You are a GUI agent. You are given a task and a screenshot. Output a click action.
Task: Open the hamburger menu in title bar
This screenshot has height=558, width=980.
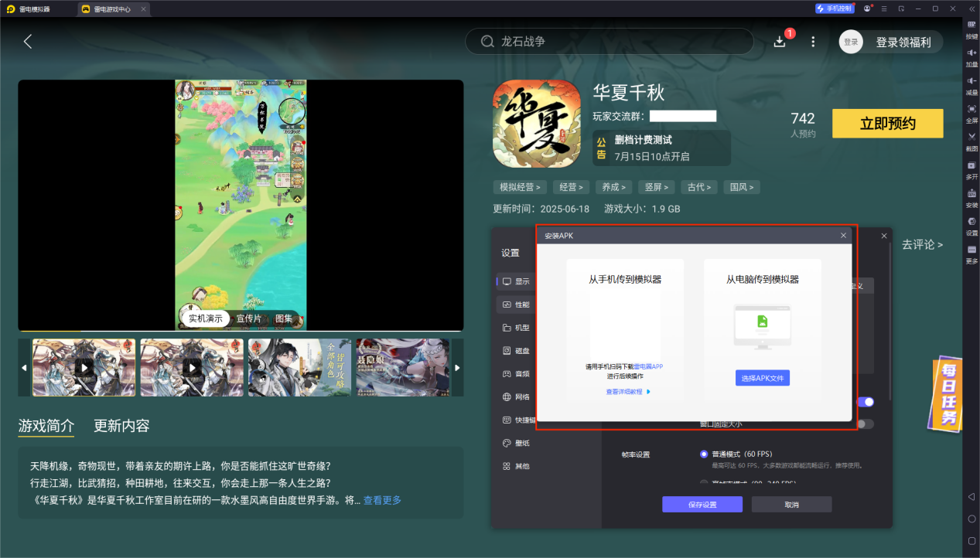pos(885,9)
